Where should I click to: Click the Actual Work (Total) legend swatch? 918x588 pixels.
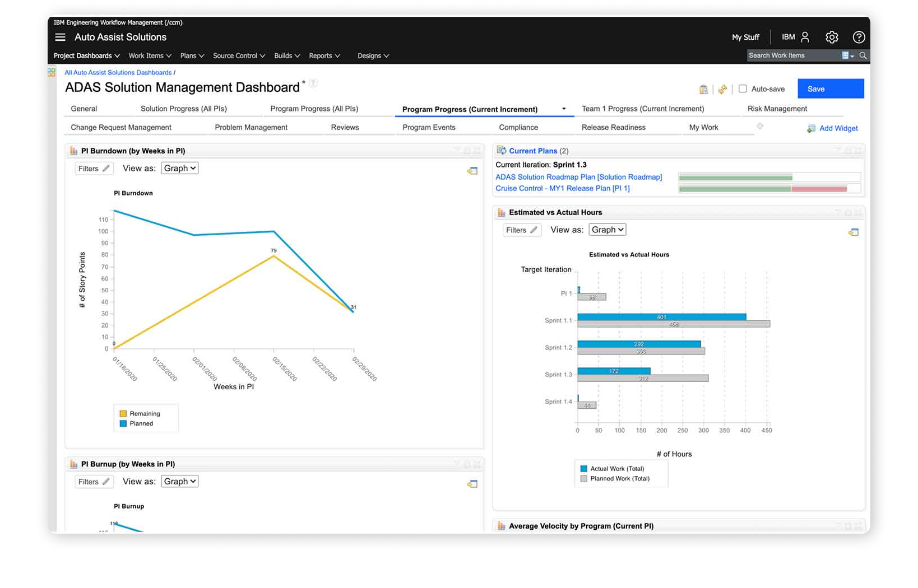pos(583,469)
